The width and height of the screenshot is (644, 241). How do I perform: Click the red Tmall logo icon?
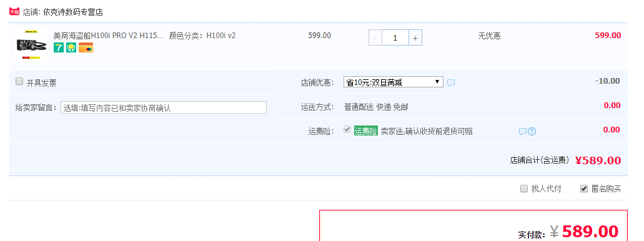pos(14,11)
